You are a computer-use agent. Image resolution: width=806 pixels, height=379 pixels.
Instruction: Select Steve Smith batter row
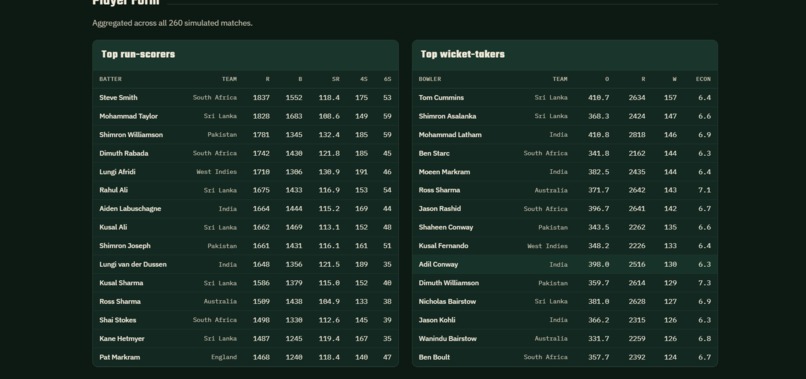[x=245, y=98]
